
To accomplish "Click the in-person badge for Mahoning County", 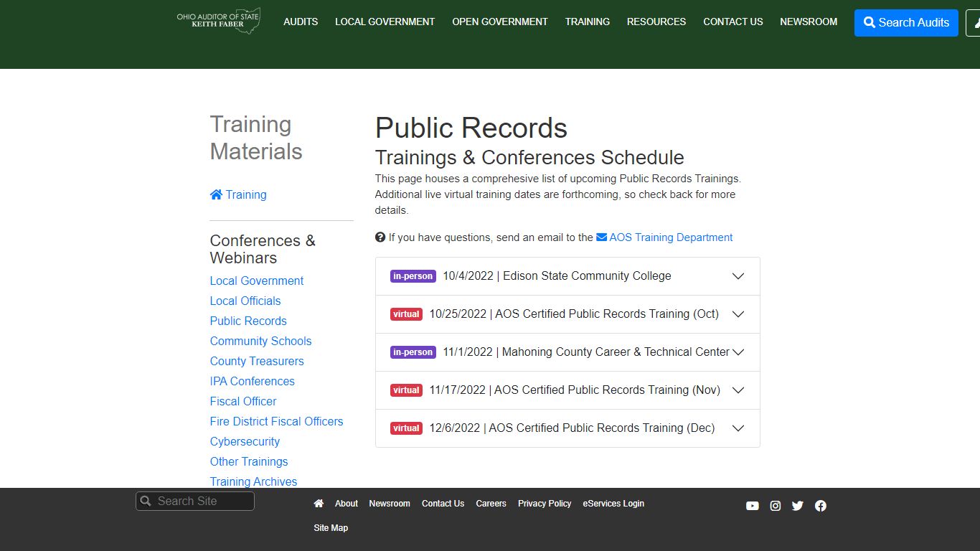I will [x=413, y=352].
